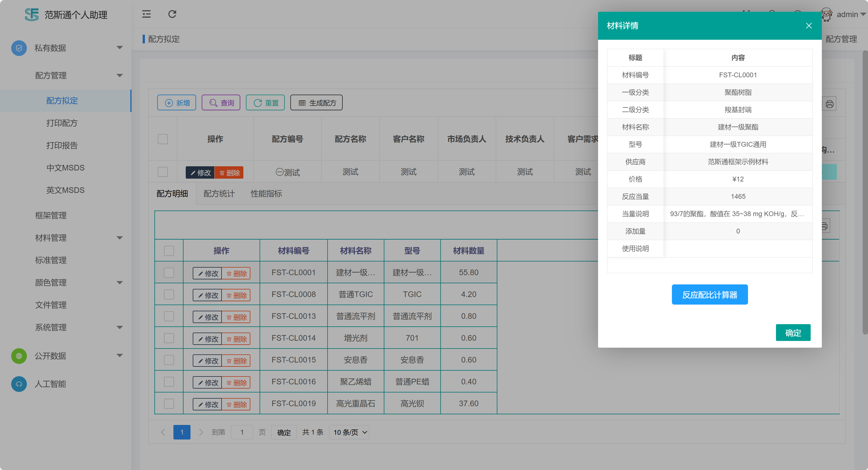
Task: Check the FST-CL0008 row checkbox
Action: click(169, 294)
